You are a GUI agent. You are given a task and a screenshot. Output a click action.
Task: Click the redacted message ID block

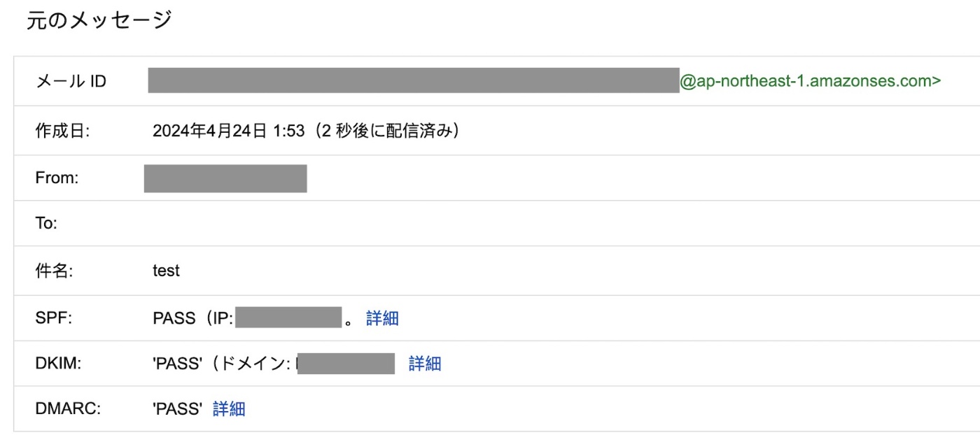(x=413, y=81)
